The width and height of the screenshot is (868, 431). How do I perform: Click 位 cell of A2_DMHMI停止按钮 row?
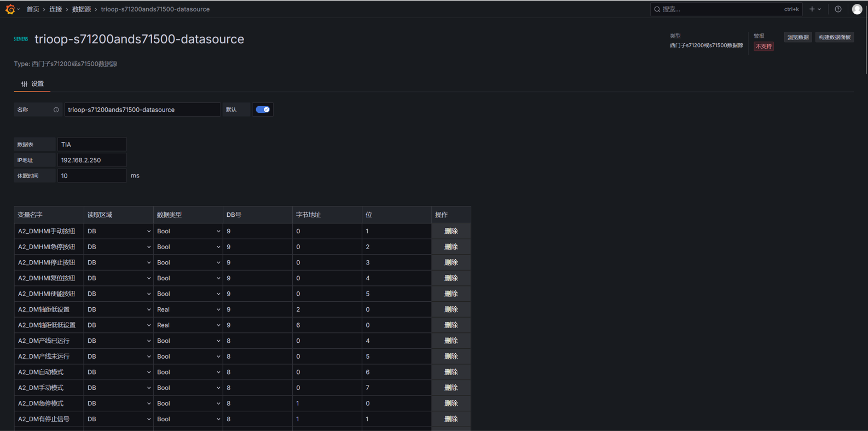tap(397, 262)
